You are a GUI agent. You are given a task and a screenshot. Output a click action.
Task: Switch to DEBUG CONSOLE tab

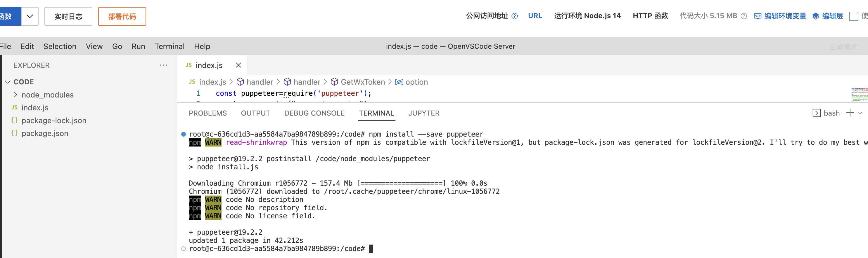click(314, 113)
